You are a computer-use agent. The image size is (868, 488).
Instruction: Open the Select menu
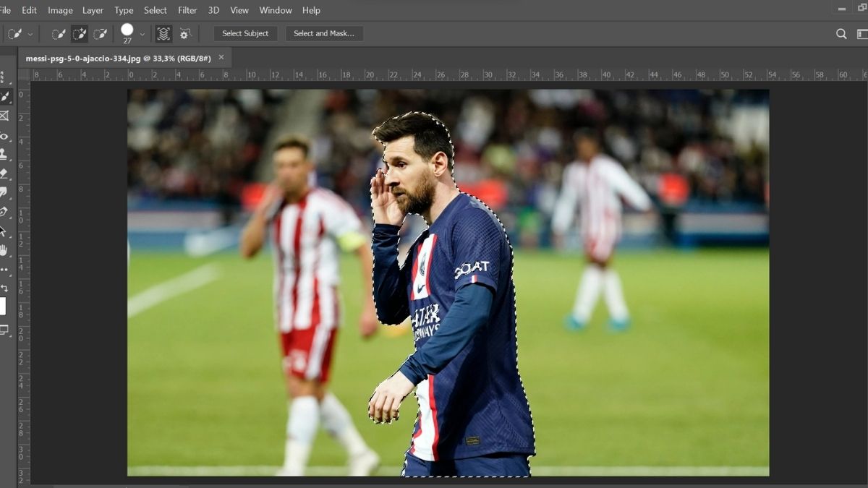pos(156,10)
